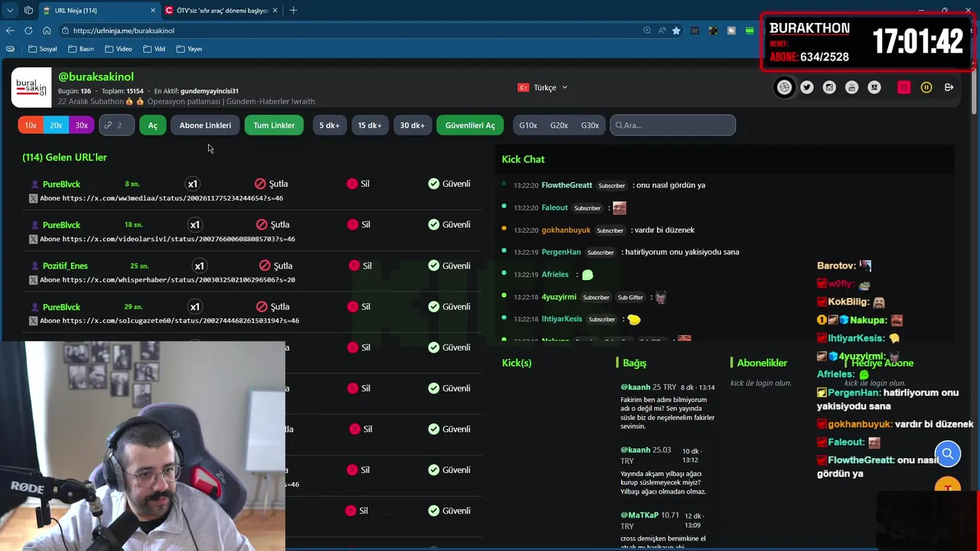980x551 pixels.
Task: Click Tum Linkler button
Action: pos(274,125)
